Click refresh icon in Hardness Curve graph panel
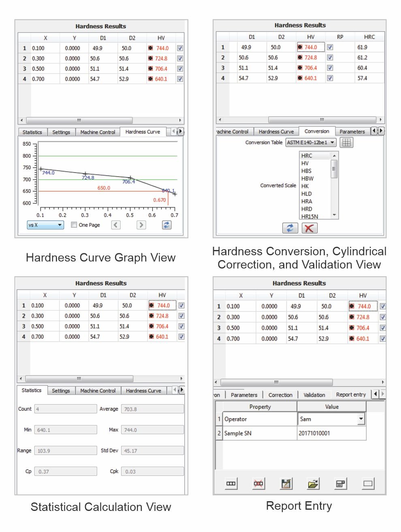Image resolution: width=401 pixels, height=532 pixels. (x=166, y=225)
